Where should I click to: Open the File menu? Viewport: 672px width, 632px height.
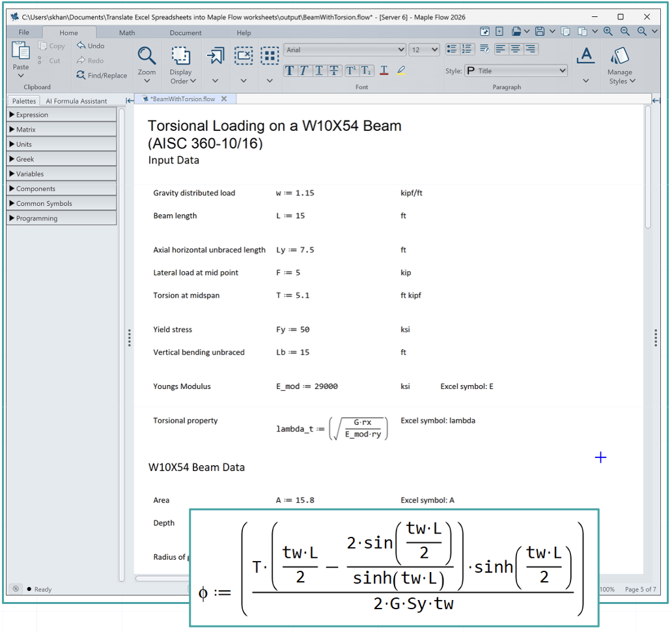[24, 32]
